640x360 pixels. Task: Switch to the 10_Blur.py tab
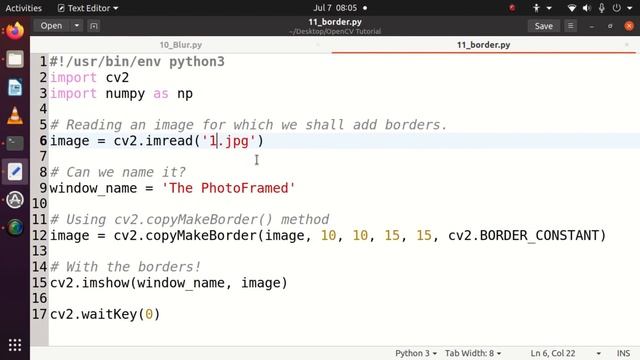pyautogui.click(x=181, y=45)
